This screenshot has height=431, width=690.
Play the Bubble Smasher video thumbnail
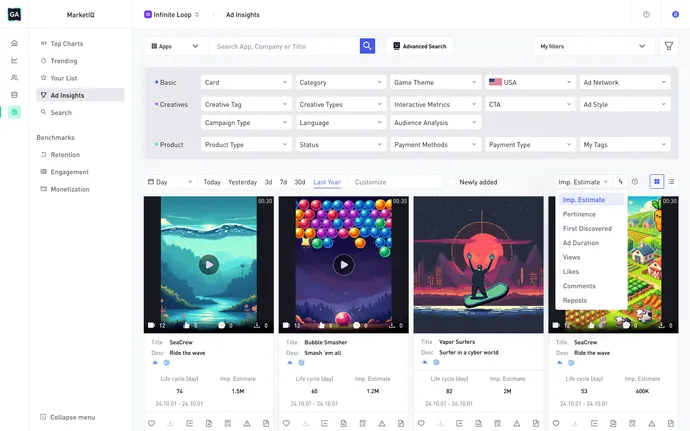(x=343, y=265)
